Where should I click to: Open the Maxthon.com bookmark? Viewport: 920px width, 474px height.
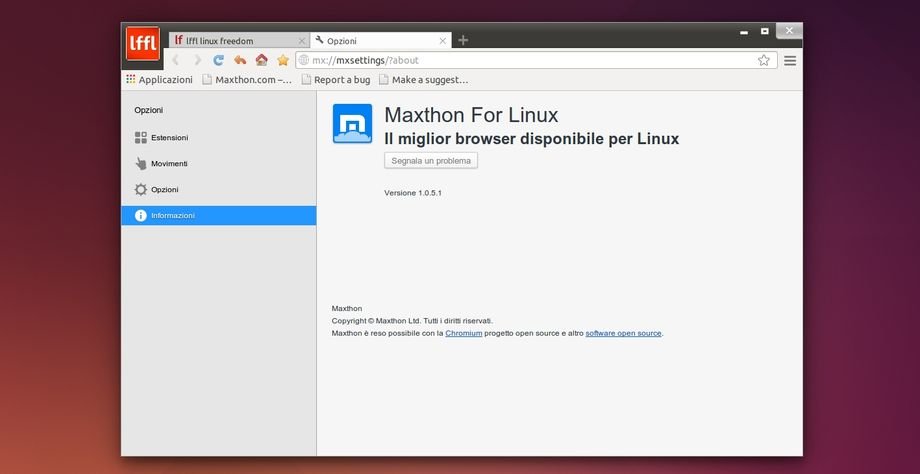(x=247, y=79)
